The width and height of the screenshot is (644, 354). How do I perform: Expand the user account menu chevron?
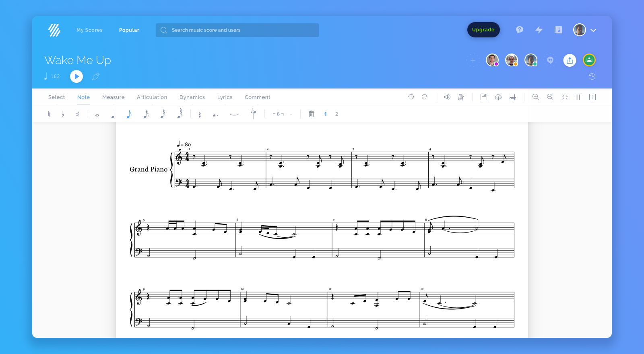(x=593, y=30)
